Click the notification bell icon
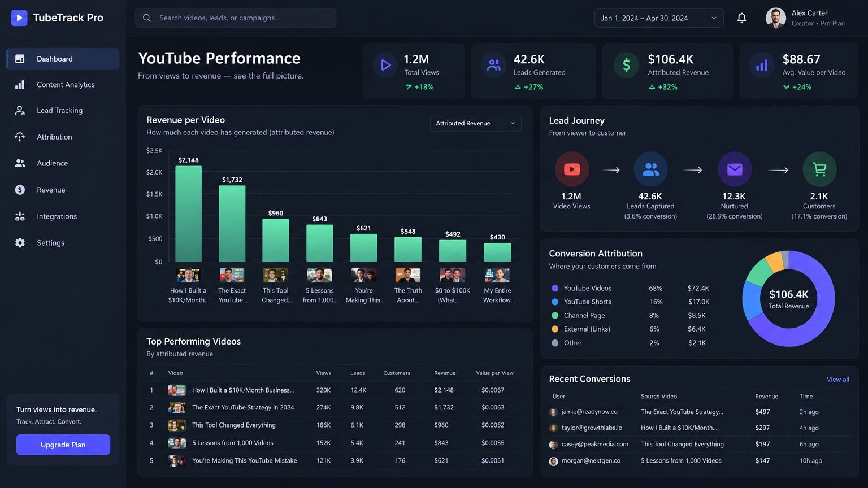Screen dimensions: 868x488 click(741, 18)
